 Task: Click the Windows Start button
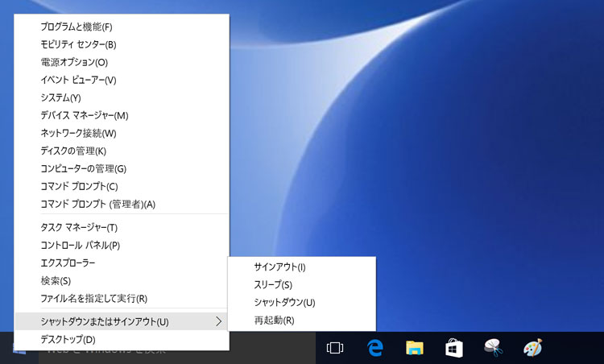coord(19,348)
